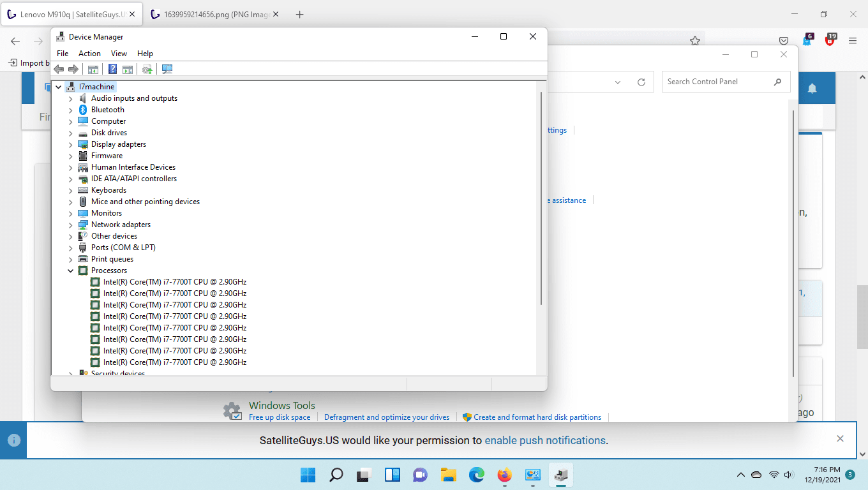This screenshot has width=868, height=490.
Task: Select the Monitors category icon
Action: click(x=83, y=213)
